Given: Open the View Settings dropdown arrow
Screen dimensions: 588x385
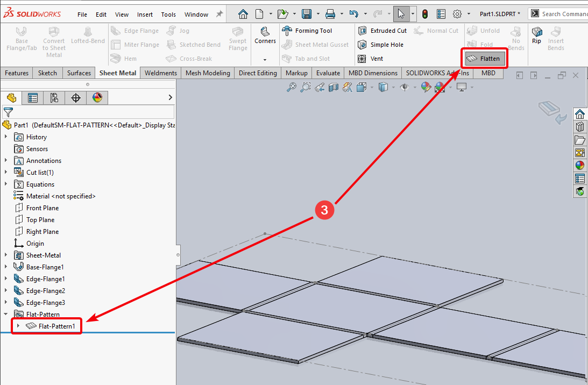Looking at the screenshot, I should pos(472,88).
